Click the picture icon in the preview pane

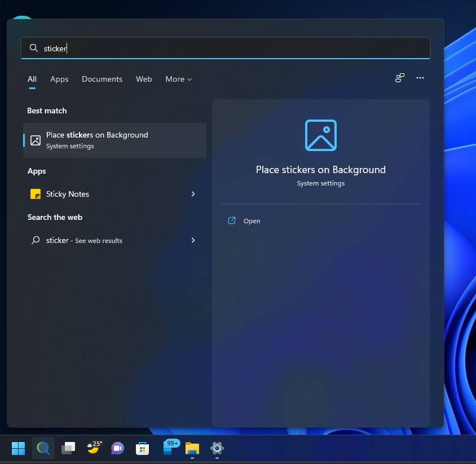pyautogui.click(x=320, y=135)
